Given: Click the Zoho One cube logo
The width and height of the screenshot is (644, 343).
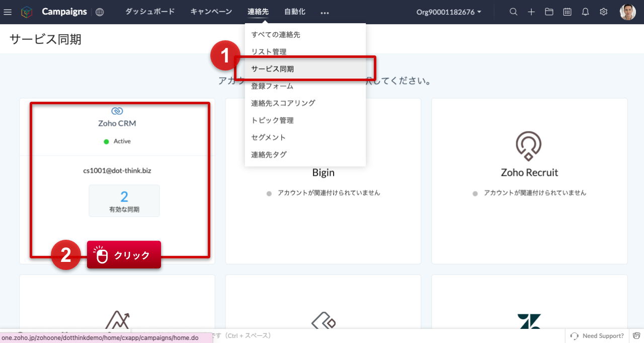Looking at the screenshot, I should (x=27, y=12).
